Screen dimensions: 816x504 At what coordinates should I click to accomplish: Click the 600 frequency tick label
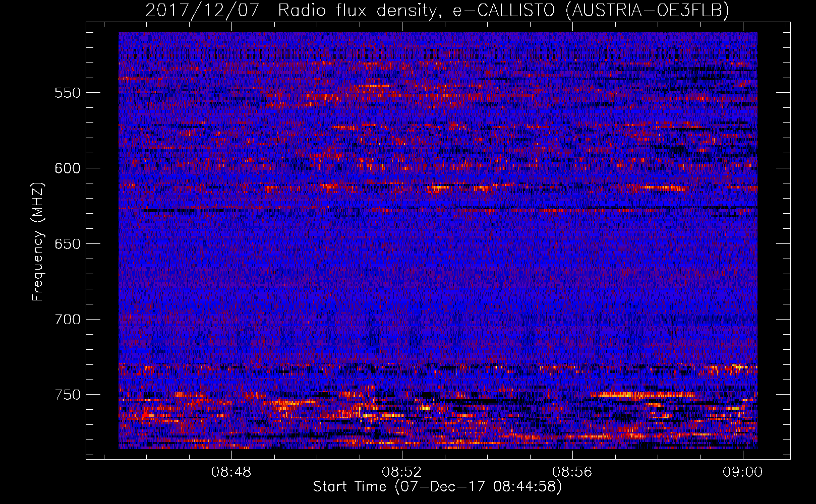click(68, 168)
